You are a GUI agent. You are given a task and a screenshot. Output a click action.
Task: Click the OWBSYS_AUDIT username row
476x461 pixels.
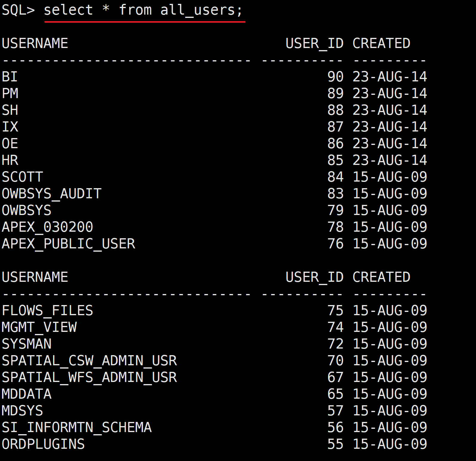[52, 194]
